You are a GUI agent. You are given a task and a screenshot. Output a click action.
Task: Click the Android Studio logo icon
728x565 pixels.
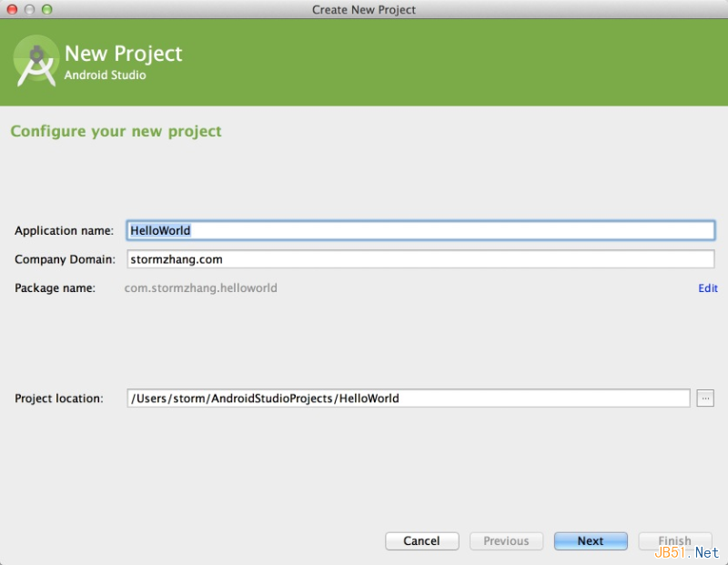(36, 61)
